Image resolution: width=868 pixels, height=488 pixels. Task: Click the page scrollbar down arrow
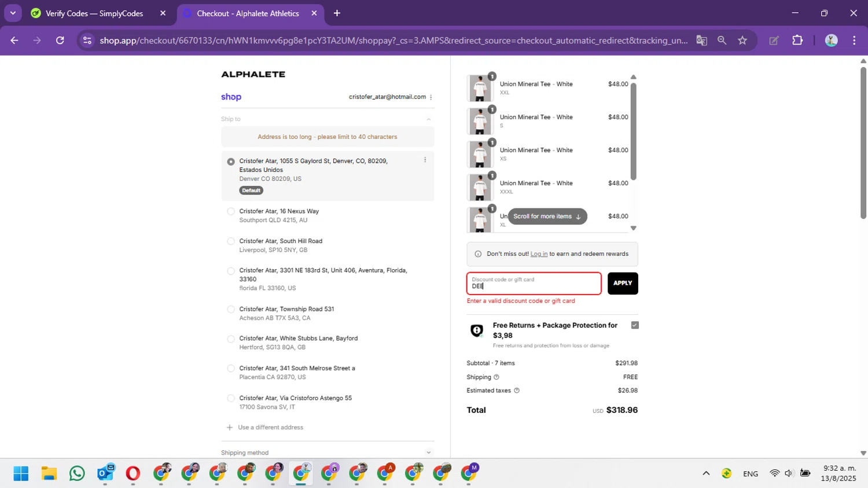coord(863,453)
